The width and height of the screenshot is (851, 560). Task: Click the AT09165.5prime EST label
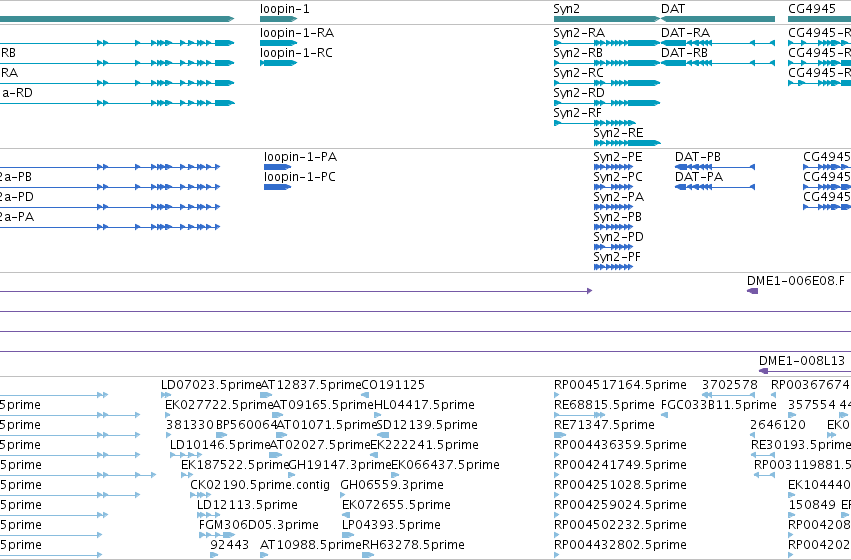point(323,405)
